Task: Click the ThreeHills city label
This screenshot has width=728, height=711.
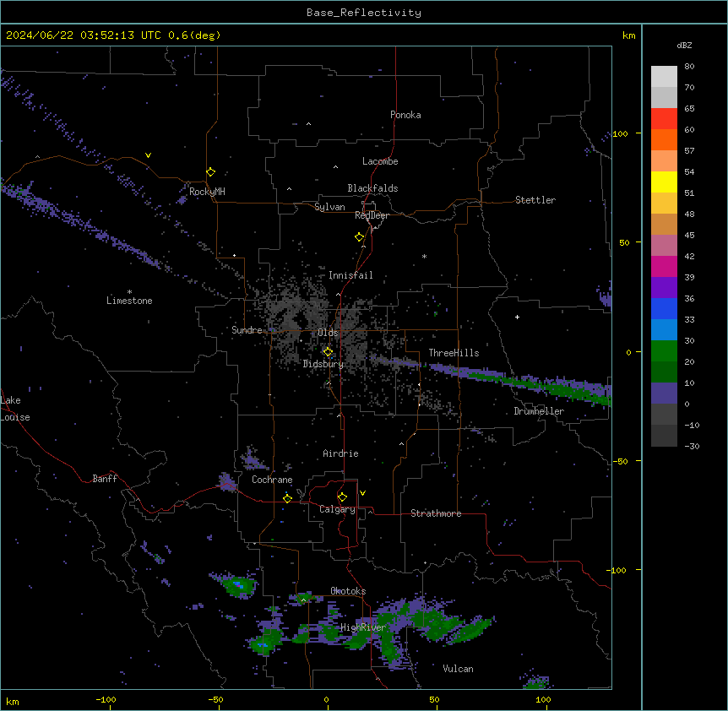Action: (454, 353)
